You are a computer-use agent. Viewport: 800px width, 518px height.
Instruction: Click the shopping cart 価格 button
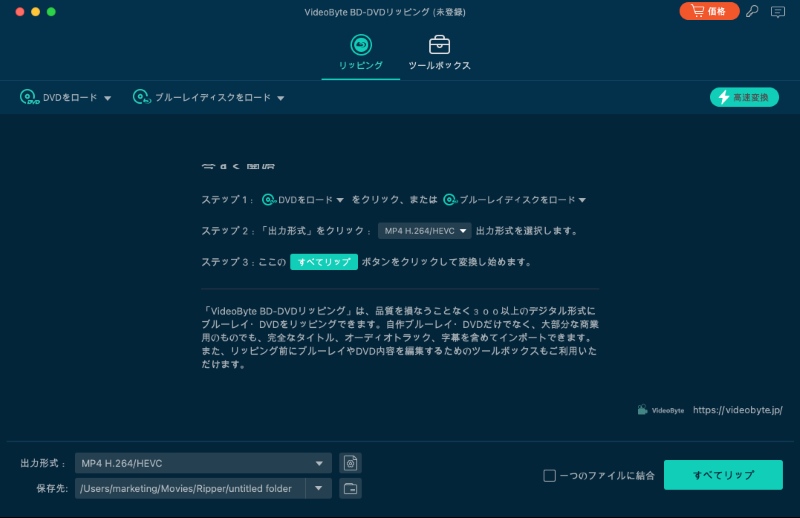(709, 12)
